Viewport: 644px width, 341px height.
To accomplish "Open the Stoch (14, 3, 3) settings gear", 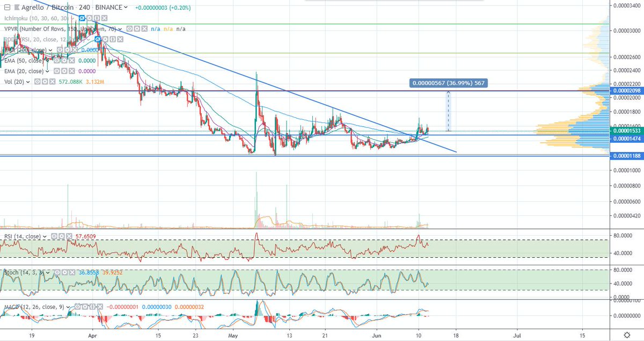I will [x=65, y=272].
